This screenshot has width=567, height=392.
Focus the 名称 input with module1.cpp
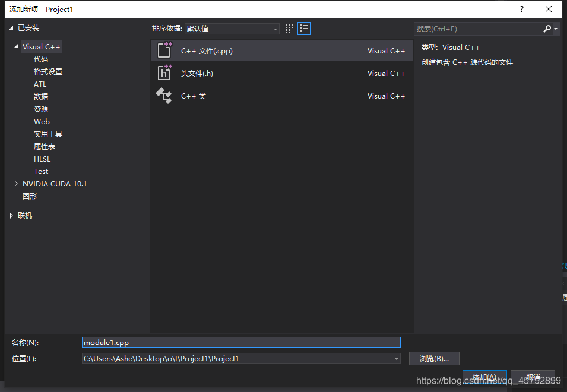241,343
